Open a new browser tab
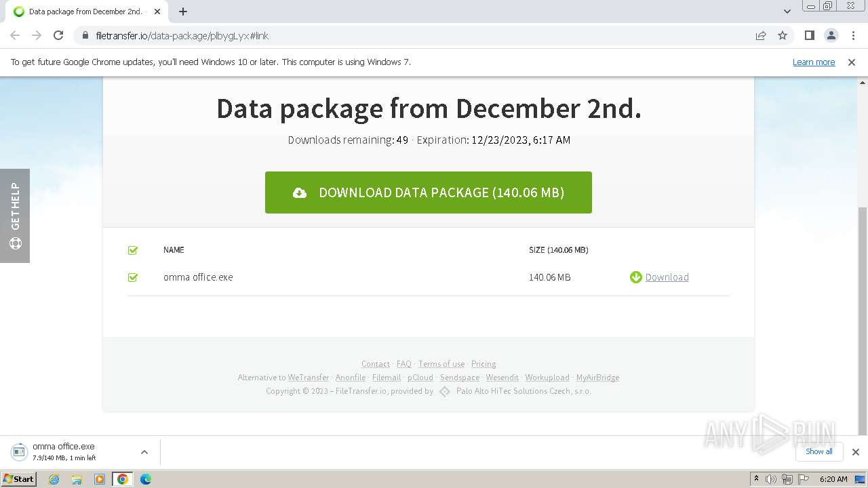 click(x=183, y=12)
